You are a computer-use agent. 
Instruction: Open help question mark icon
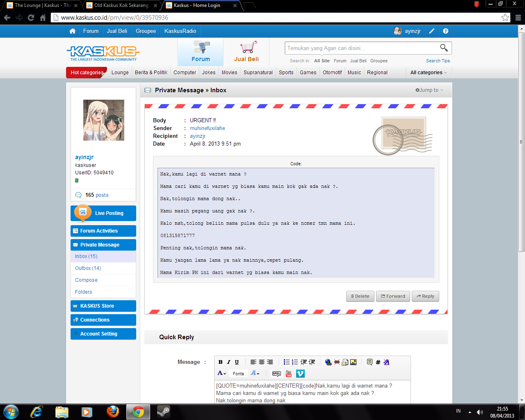(445, 31)
